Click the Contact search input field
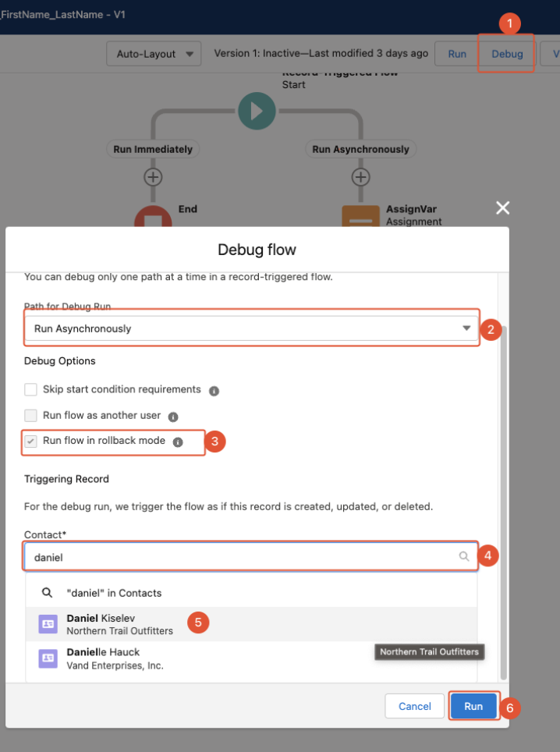 [x=242, y=558]
